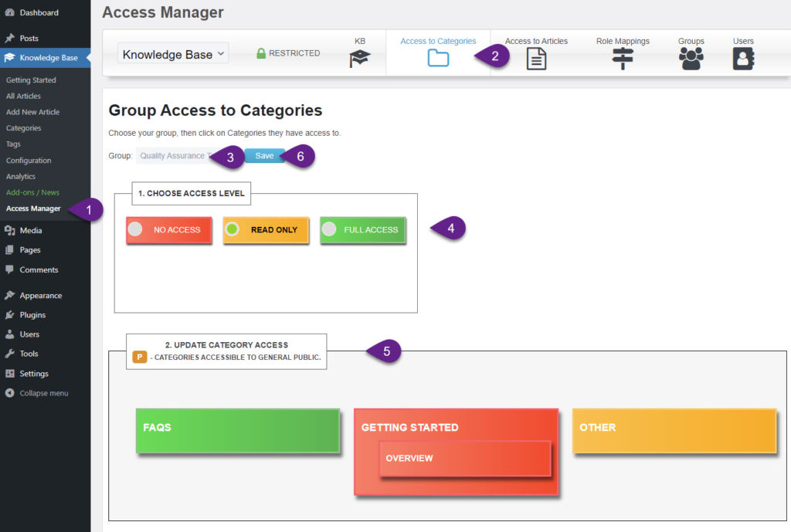This screenshot has width=791, height=532.
Task: Go to Plugins in the admin menu
Action: (32, 315)
